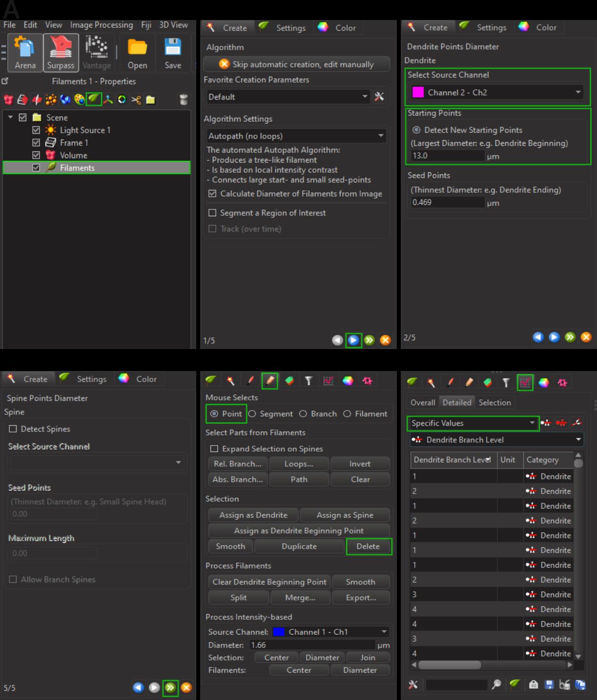Switch to the Selection statistics tab
The height and width of the screenshot is (700, 597).
[494, 402]
